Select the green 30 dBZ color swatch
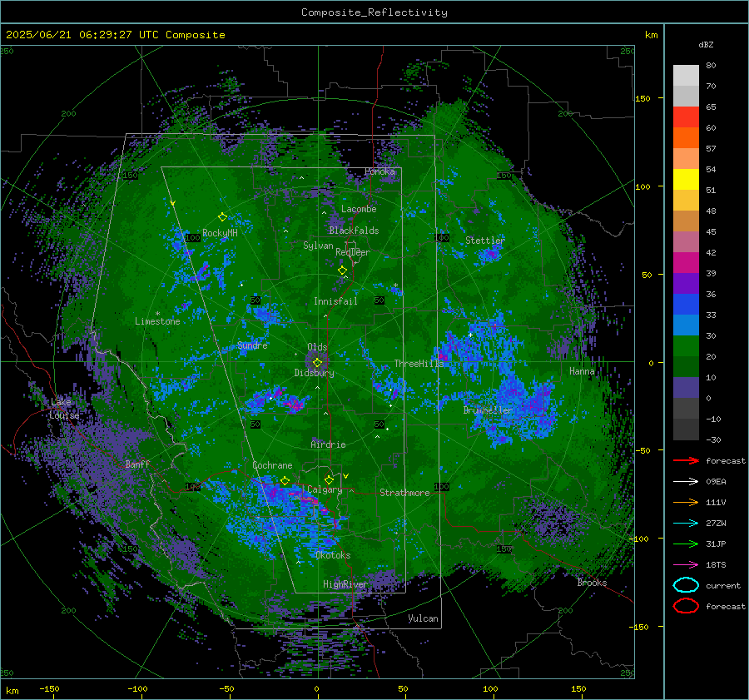Image resolution: width=749 pixels, height=700 pixels. tap(686, 345)
